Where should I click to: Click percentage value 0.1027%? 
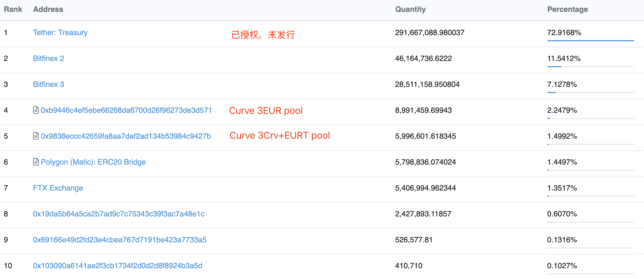click(562, 266)
